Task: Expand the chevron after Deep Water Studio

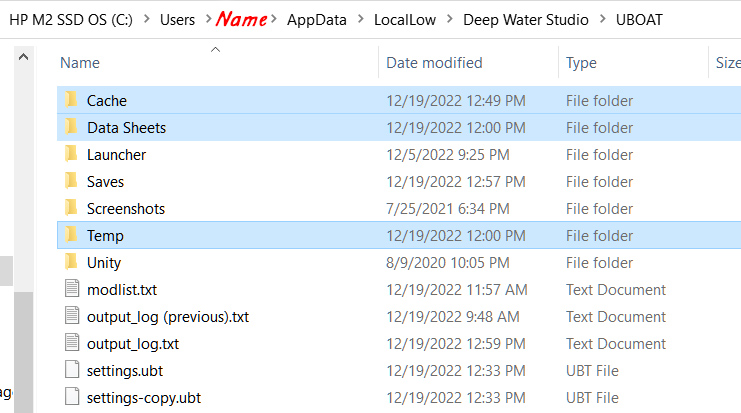Action: (601, 20)
